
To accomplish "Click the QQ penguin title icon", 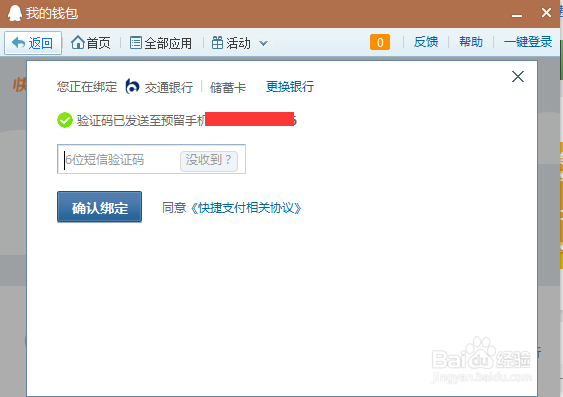I will 15,13.
